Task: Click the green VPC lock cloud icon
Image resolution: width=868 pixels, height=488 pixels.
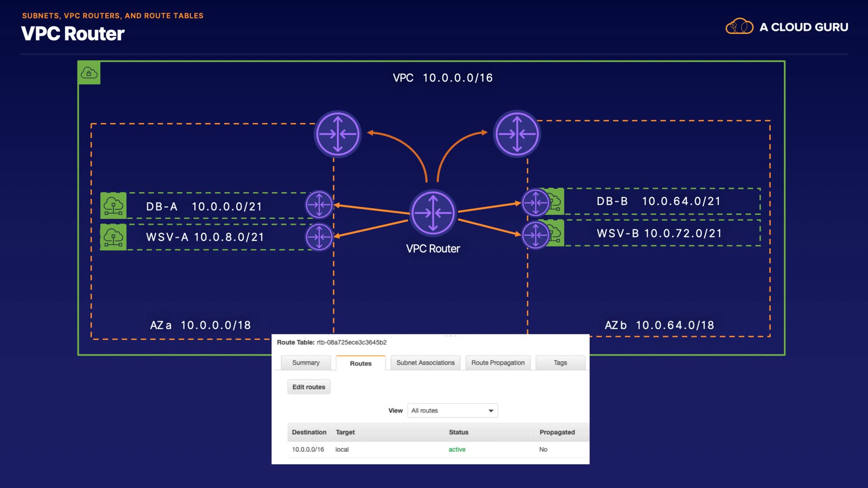Action: pyautogui.click(x=89, y=73)
